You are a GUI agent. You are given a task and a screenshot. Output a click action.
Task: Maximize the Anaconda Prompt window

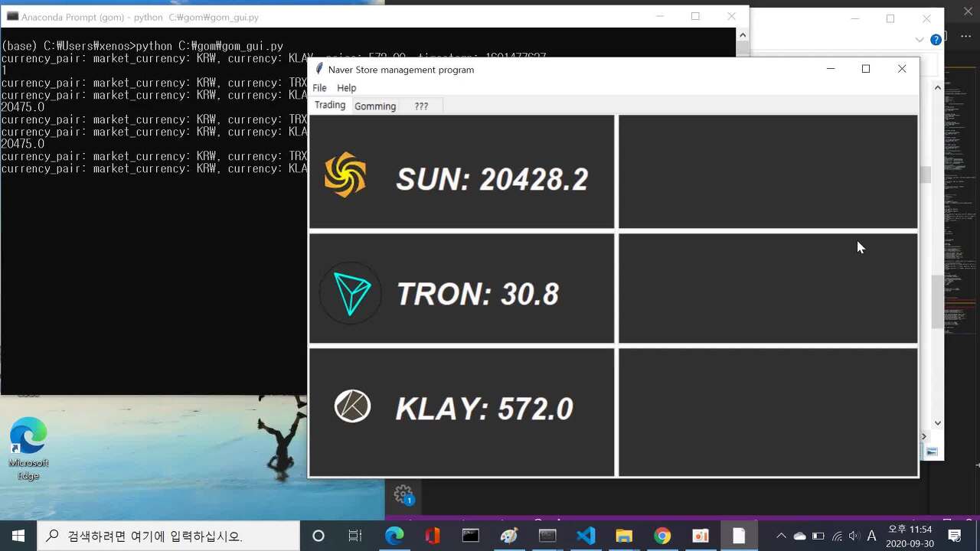coord(695,16)
